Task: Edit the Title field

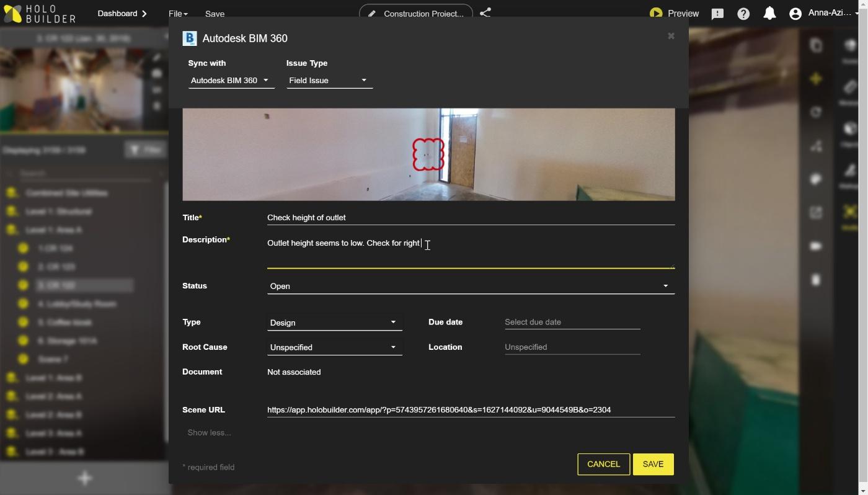Action: 471,218
